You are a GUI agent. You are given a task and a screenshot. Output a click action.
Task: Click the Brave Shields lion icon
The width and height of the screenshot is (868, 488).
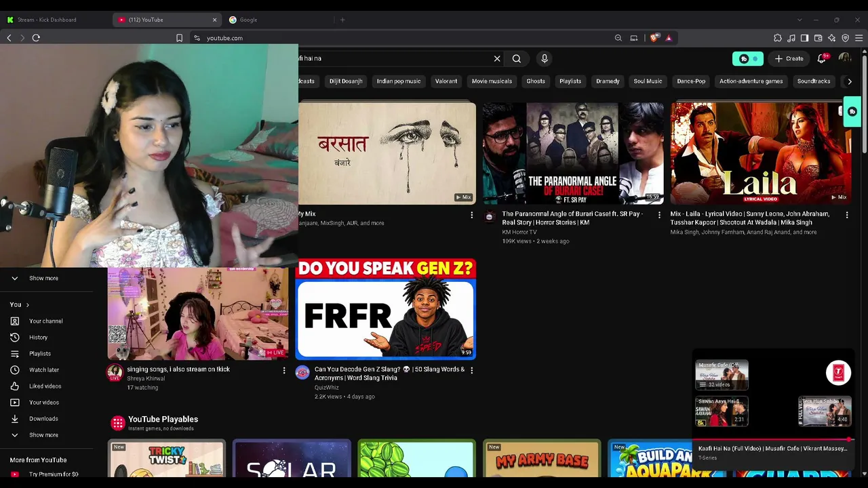coord(654,38)
